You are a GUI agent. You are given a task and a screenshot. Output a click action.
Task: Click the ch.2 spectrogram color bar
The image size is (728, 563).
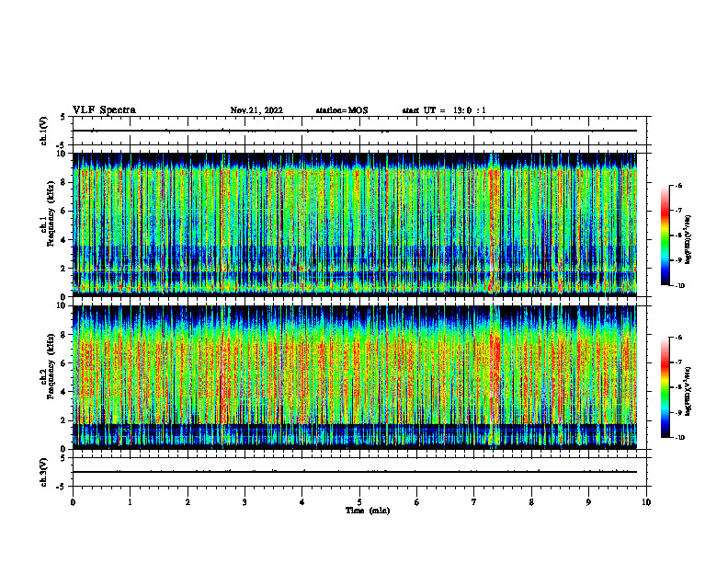point(665,387)
